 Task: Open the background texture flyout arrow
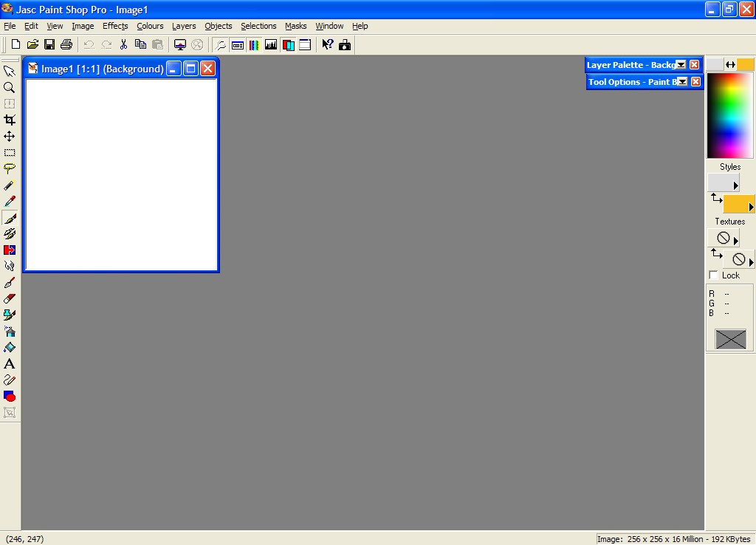tap(751, 262)
